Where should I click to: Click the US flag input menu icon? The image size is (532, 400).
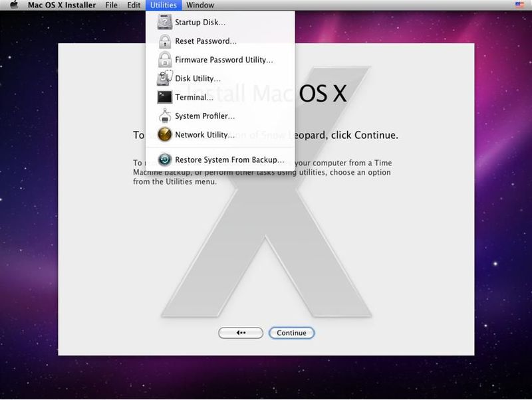click(519, 5)
